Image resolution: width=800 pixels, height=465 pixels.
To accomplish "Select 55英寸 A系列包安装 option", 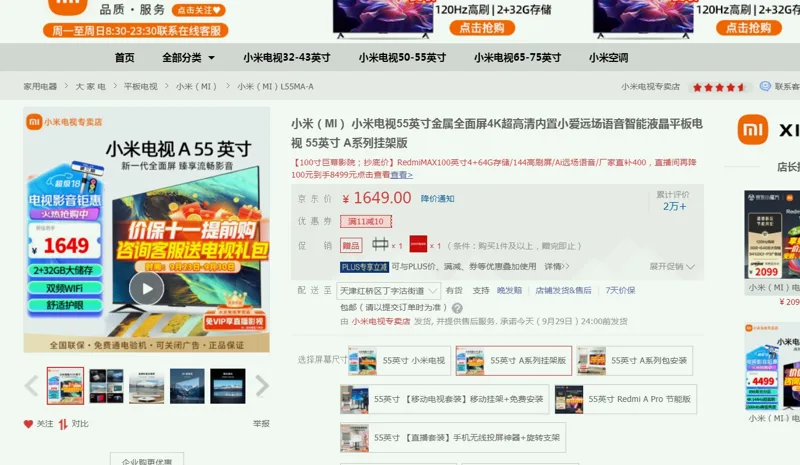I will pyautogui.click(x=635, y=360).
